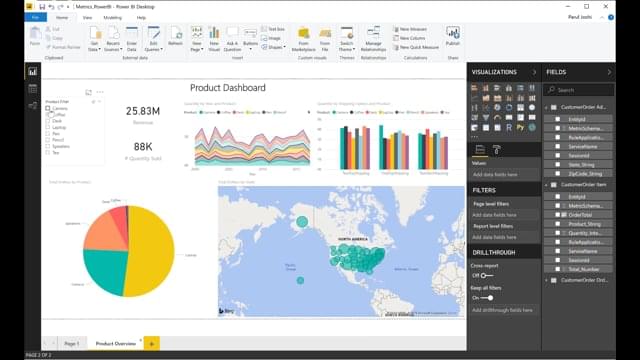
Task: Switch to Data view in left sidebar
Action: pos(33,89)
